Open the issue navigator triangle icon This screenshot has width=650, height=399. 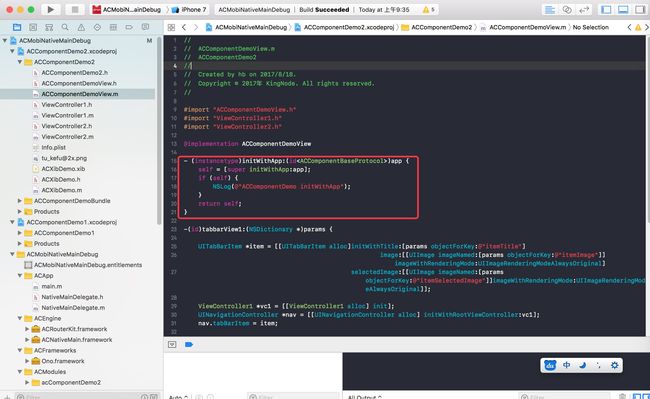[81, 27]
